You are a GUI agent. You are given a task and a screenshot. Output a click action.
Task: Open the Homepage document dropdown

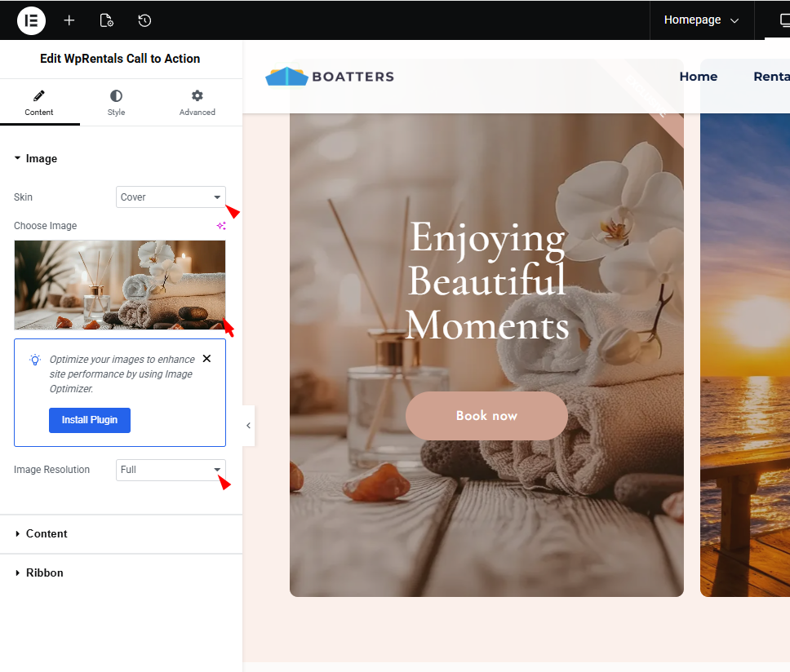tap(701, 20)
